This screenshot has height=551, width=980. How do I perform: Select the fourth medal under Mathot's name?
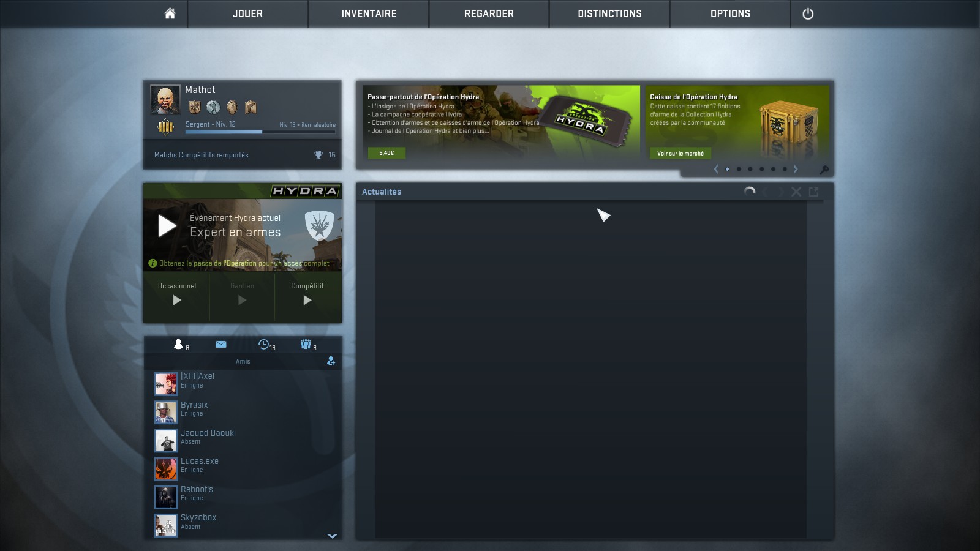click(251, 107)
